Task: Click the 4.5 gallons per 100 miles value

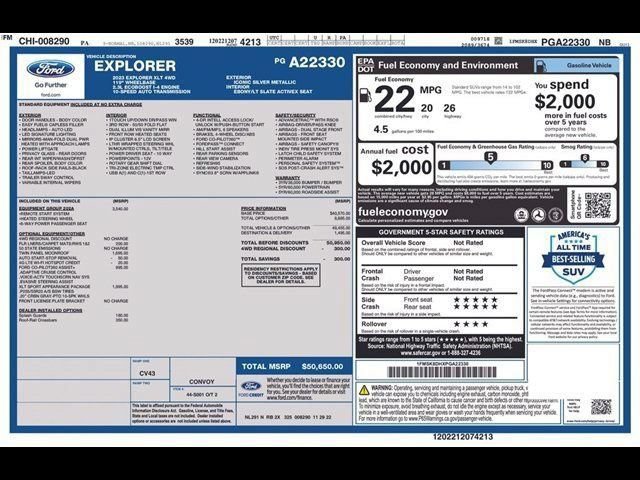Action: tap(380, 129)
